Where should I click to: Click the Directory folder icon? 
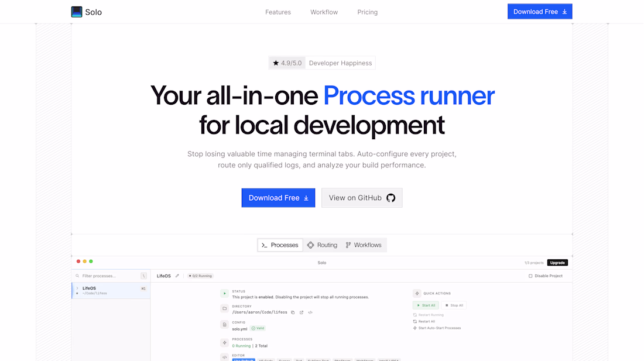[224, 308]
